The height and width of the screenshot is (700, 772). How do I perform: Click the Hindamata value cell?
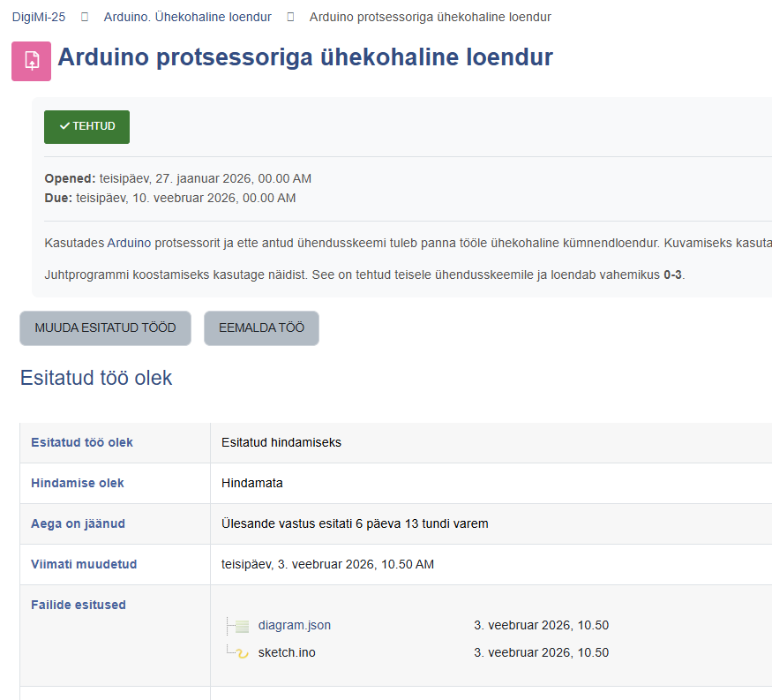pyautogui.click(x=252, y=483)
